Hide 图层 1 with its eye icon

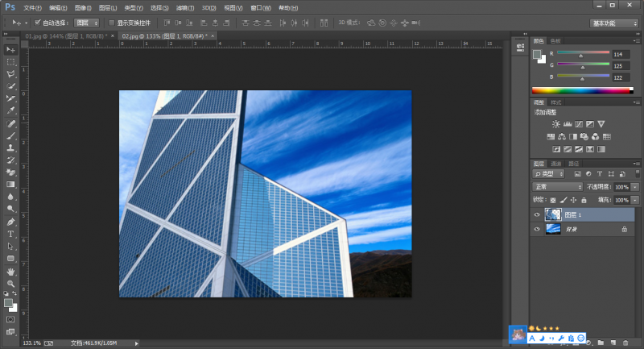pyautogui.click(x=537, y=215)
